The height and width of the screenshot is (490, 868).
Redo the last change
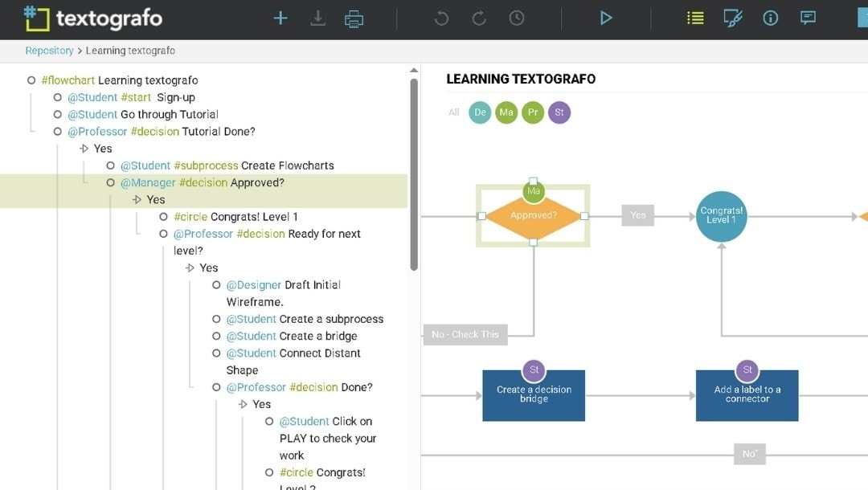(479, 18)
